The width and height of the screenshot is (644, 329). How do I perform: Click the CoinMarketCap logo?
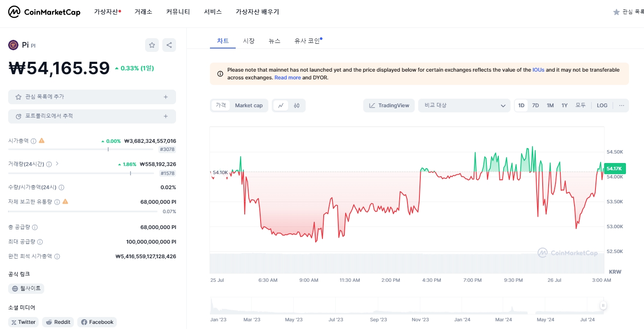(44, 12)
